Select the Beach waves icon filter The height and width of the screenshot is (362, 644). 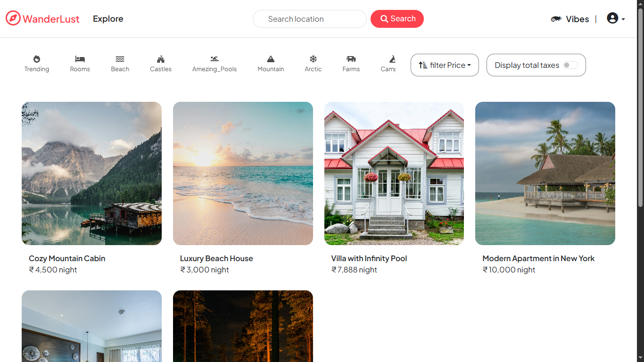click(x=120, y=59)
